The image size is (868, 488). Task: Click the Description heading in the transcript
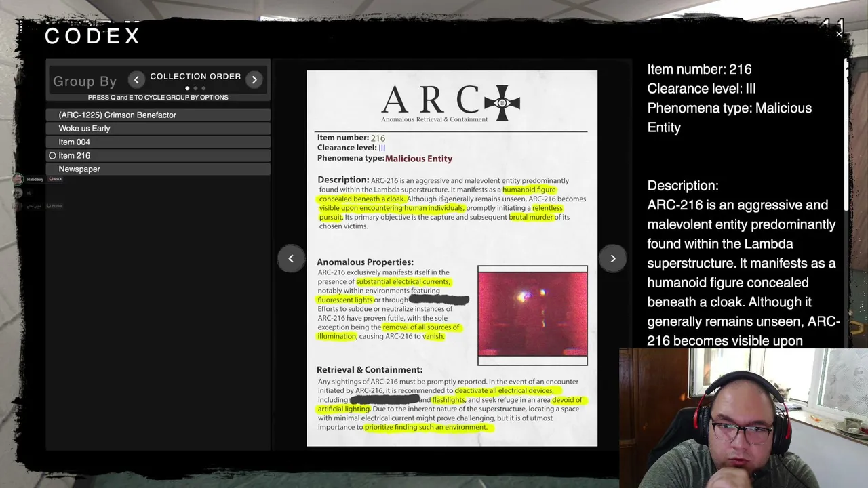683,186
